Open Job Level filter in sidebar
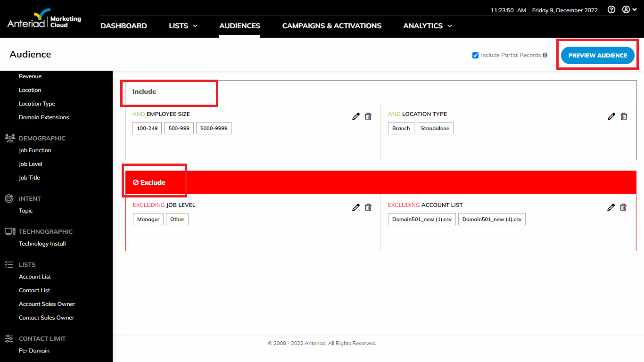644x362 pixels. tap(31, 164)
